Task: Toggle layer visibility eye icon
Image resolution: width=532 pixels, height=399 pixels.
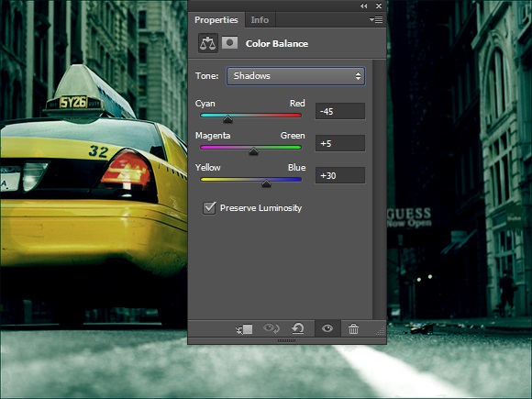Action: (x=327, y=328)
